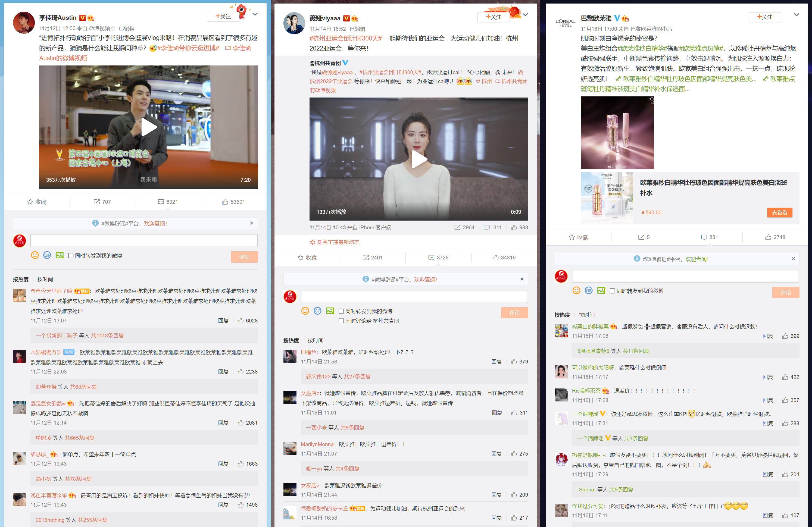Favorite 巴黎欧莱雅's post with the 收藏 star
The width and height of the screenshot is (812, 527).
tap(578, 237)
